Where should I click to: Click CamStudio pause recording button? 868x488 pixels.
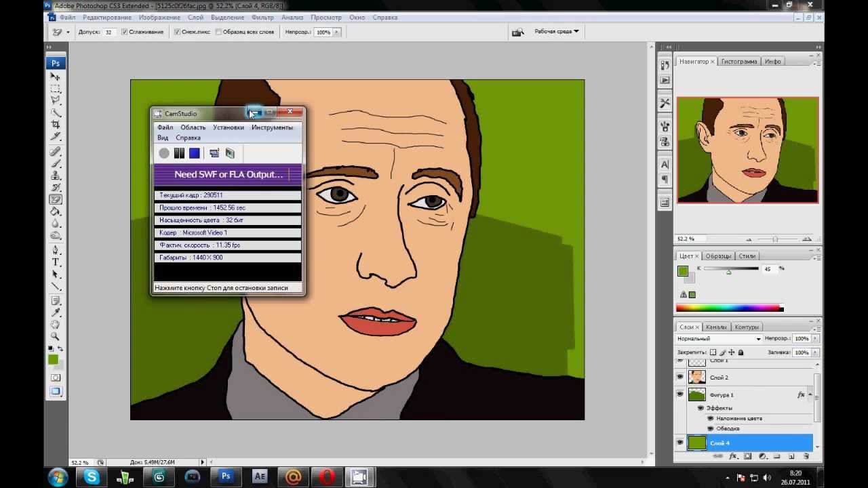pyautogui.click(x=179, y=153)
